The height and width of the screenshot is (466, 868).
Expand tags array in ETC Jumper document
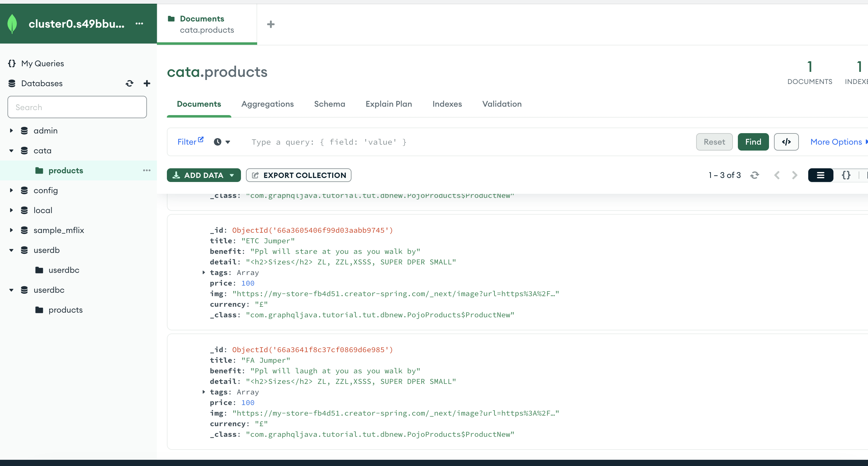pyautogui.click(x=204, y=273)
